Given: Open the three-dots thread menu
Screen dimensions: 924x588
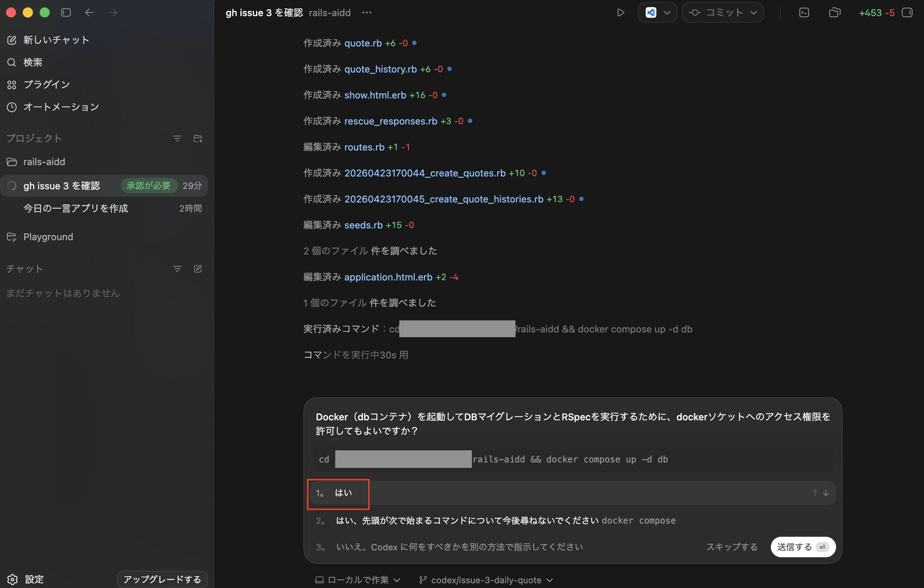Looking at the screenshot, I should pyautogui.click(x=367, y=13).
